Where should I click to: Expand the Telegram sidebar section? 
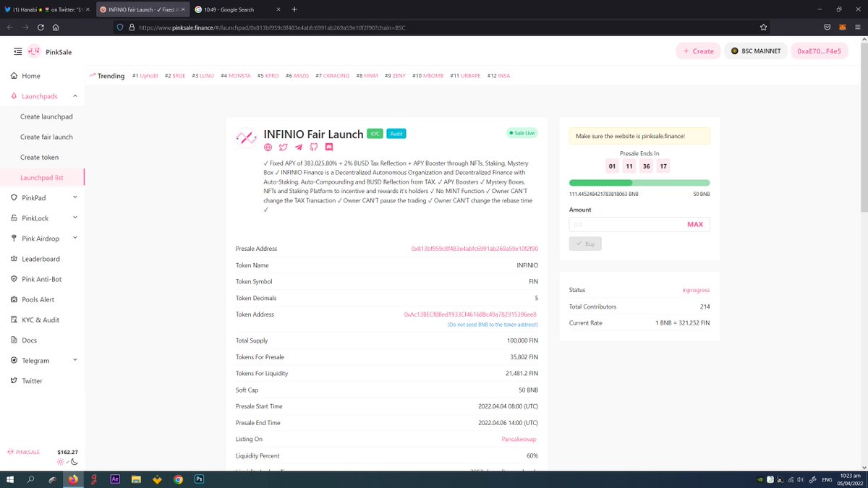75,360
